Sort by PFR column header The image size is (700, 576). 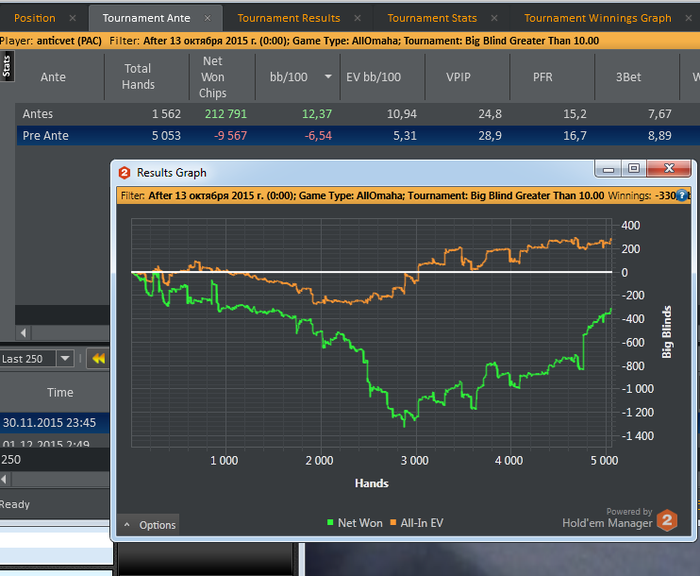click(542, 77)
